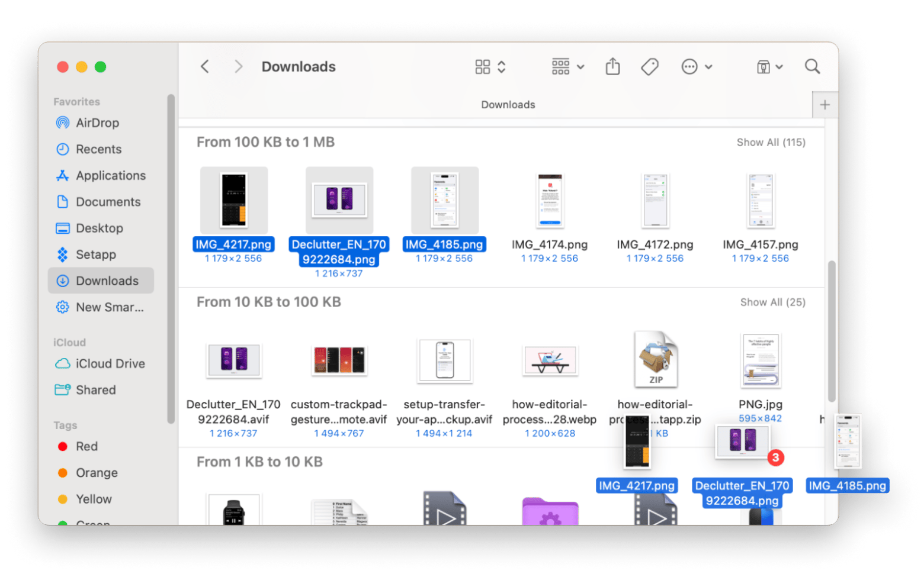Open Applications folder in sidebar
Image resolution: width=924 pixels, height=580 pixels.
point(110,176)
